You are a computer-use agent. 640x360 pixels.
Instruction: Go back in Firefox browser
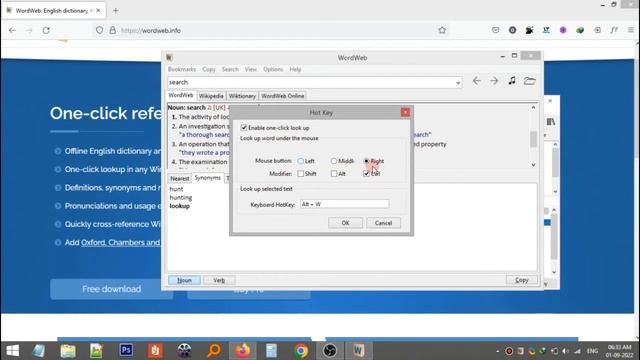pos(12,30)
